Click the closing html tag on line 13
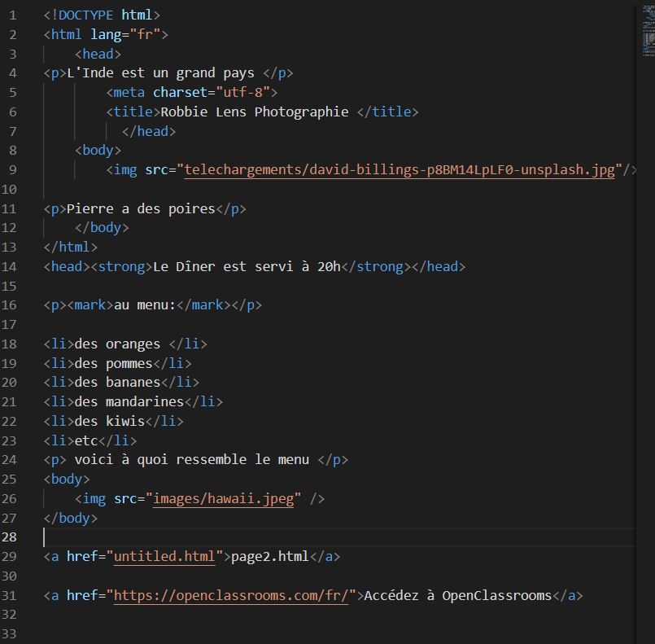 tap(69, 247)
